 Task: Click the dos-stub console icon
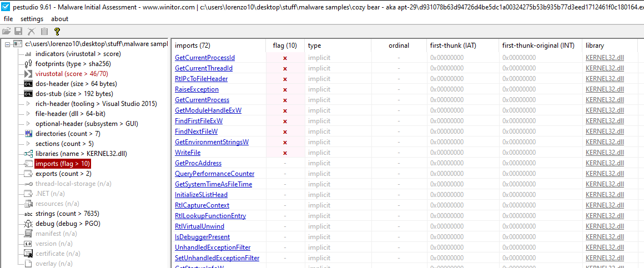coord(28,94)
